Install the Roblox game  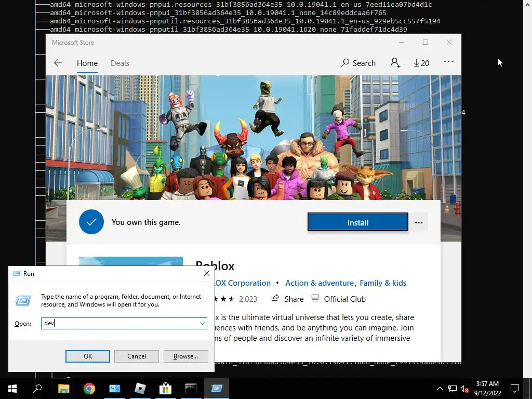point(358,222)
